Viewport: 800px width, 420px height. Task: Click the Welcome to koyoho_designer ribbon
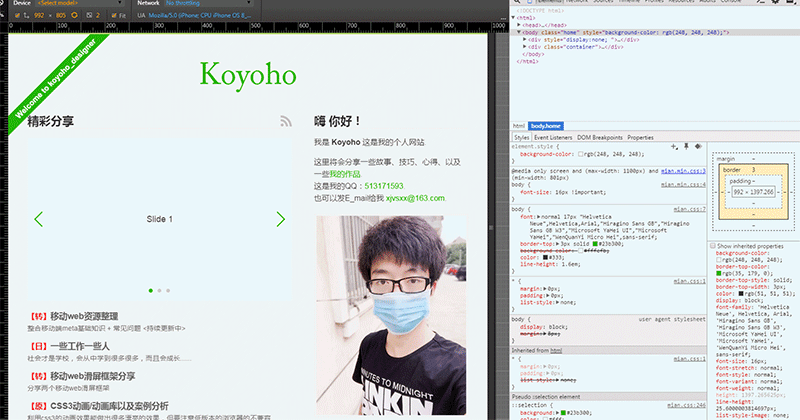click(x=55, y=81)
